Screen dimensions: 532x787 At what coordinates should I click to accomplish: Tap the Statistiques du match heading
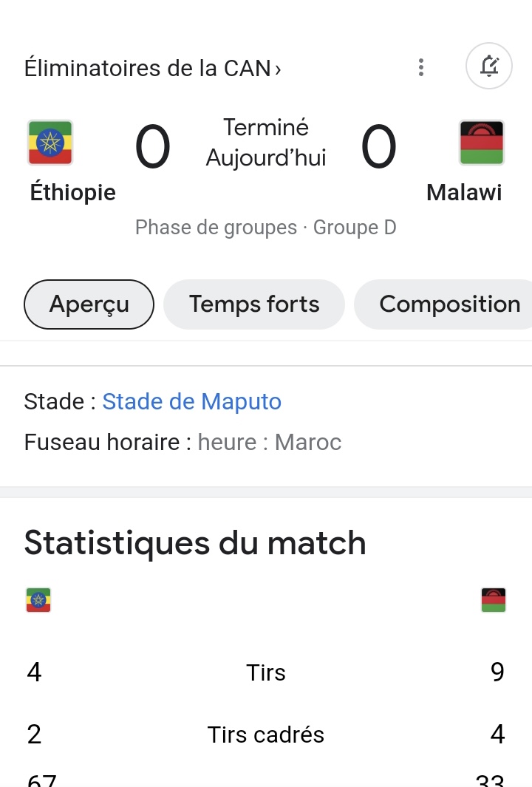(195, 543)
